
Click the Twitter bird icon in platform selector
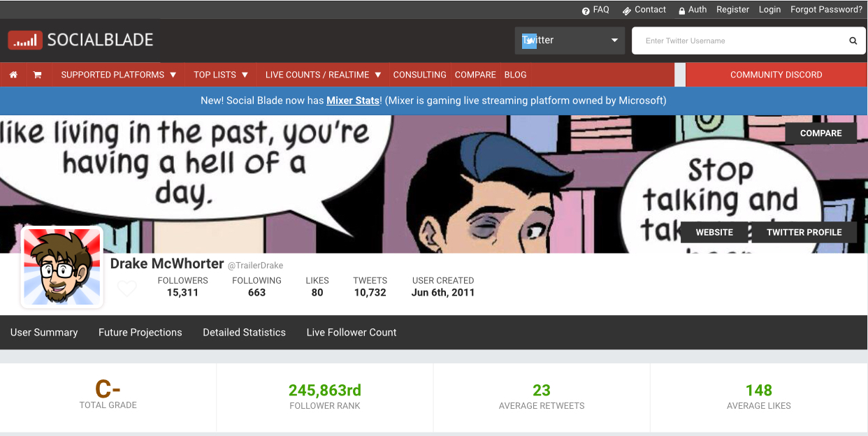pos(529,41)
